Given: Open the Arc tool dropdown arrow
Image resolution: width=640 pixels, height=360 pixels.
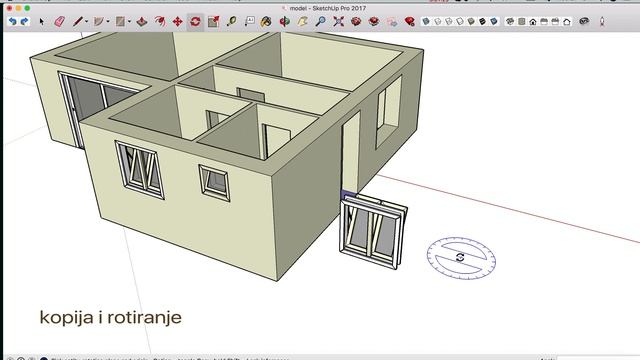Looking at the screenshot, I should [108, 22].
